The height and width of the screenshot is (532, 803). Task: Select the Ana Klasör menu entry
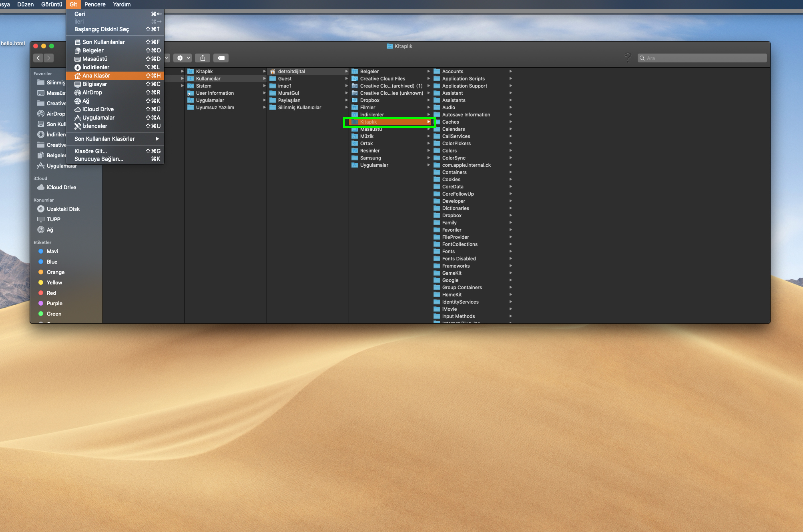(92, 76)
